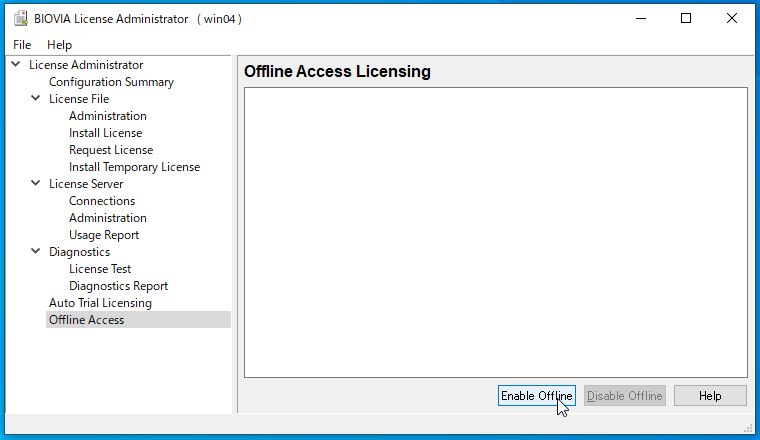Open the File menu
760x440 pixels.
pos(22,45)
